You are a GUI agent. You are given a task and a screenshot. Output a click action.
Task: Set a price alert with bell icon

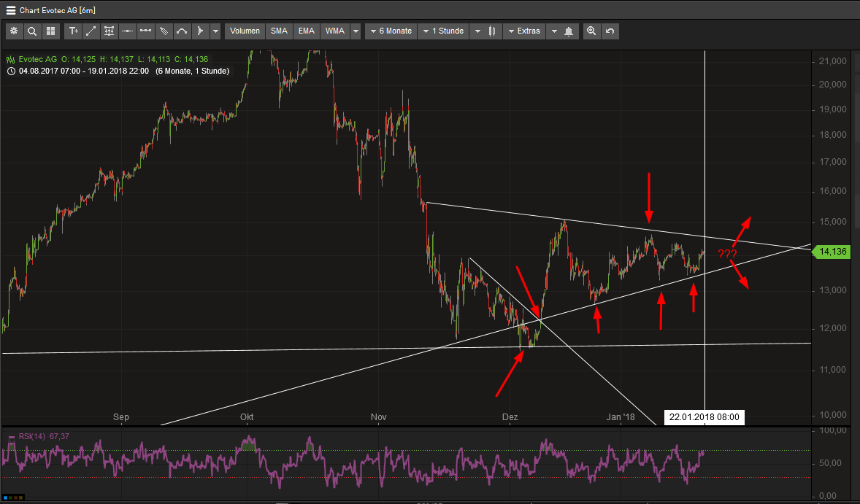click(x=569, y=31)
